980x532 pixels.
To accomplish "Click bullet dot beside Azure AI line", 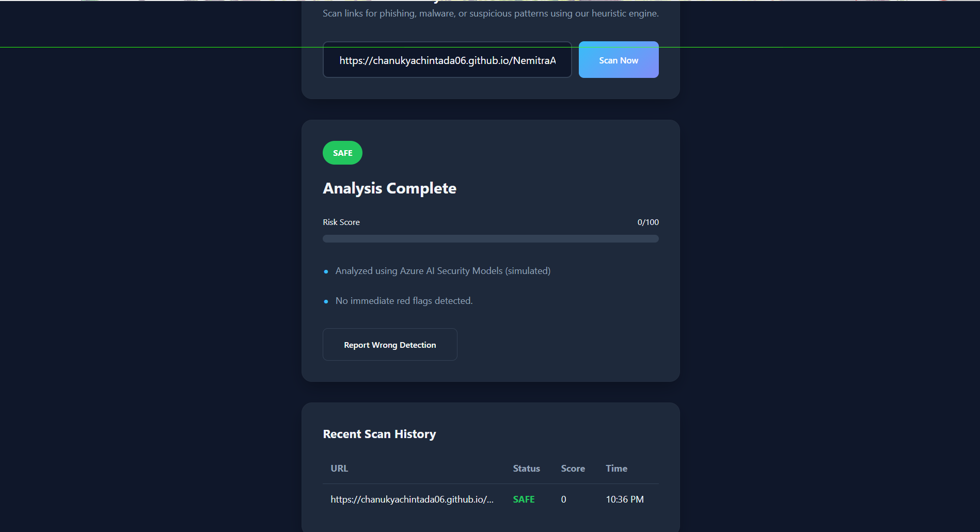I will (326, 271).
